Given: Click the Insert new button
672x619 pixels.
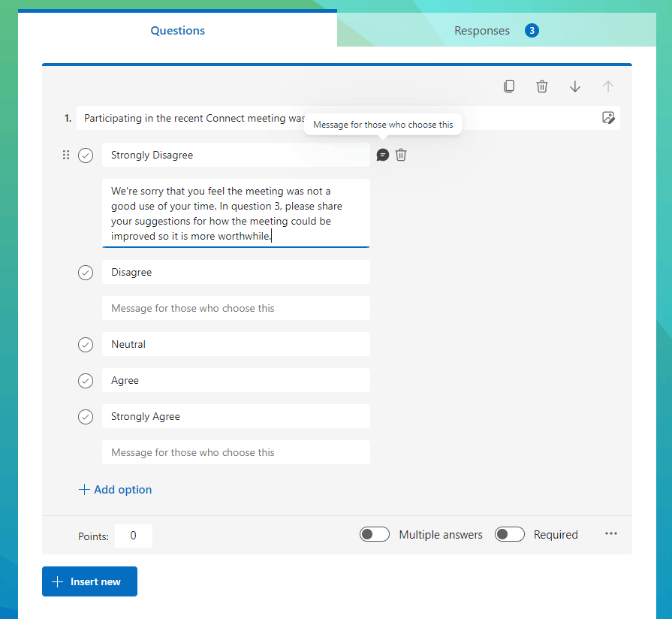Looking at the screenshot, I should [x=89, y=581].
